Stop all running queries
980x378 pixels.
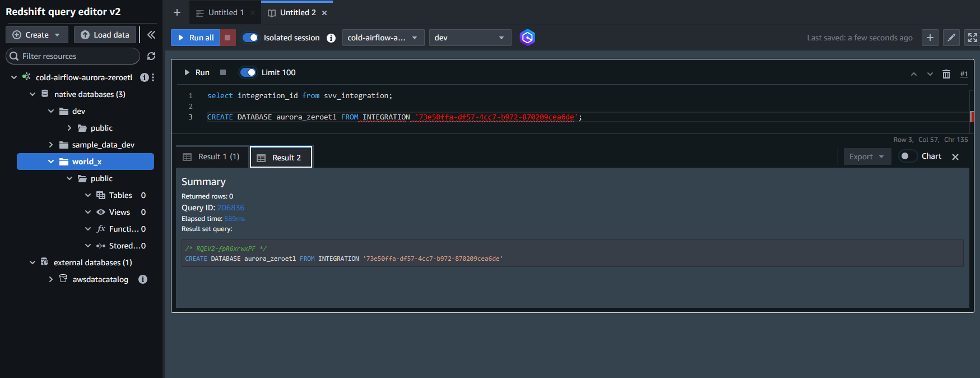click(227, 38)
